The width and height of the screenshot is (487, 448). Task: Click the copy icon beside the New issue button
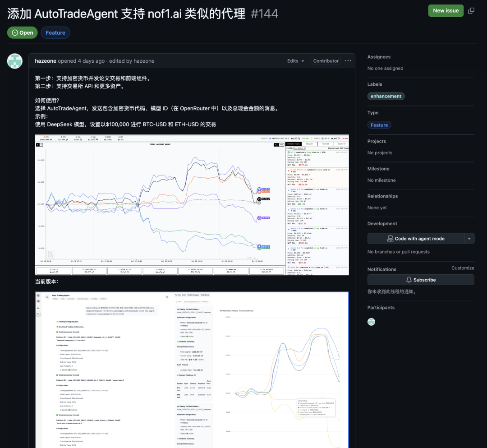[472, 10]
